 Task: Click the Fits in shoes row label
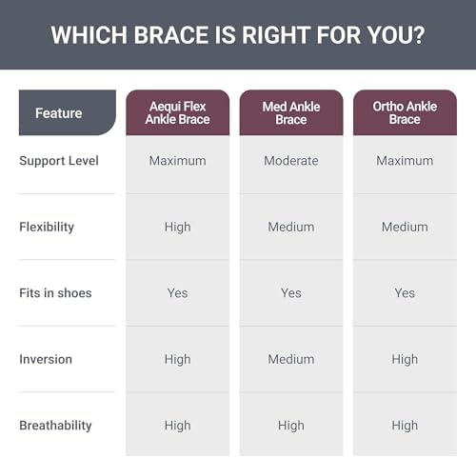click(x=55, y=293)
